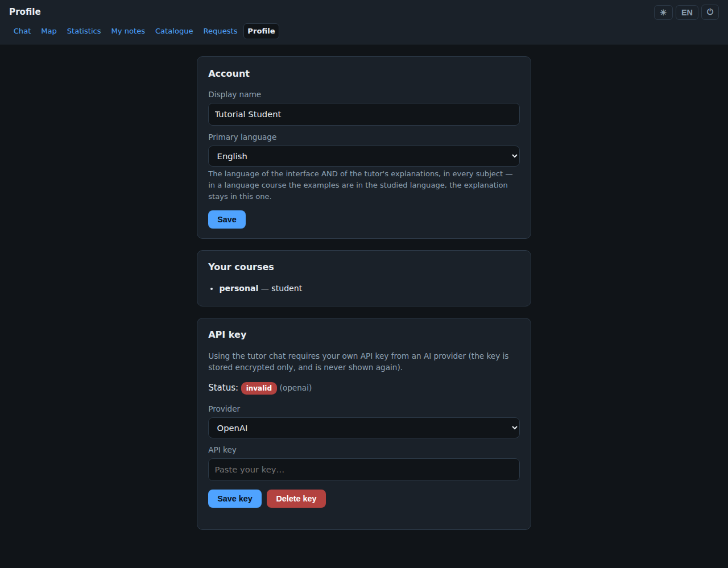Click the (openai) status text
This screenshot has height=568, width=728.
(x=296, y=388)
